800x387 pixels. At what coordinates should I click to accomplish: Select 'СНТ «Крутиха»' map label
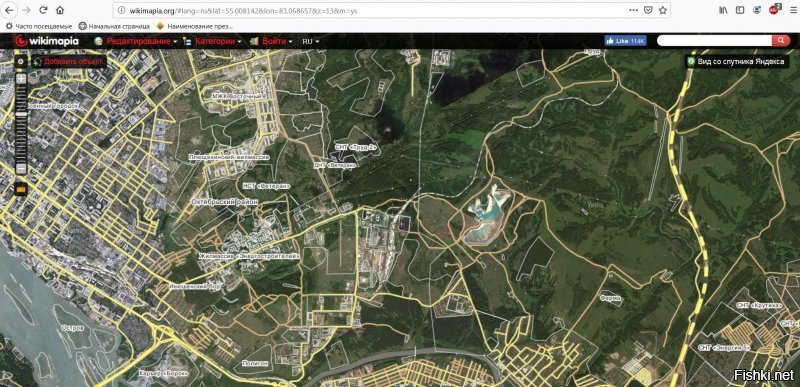click(x=759, y=305)
